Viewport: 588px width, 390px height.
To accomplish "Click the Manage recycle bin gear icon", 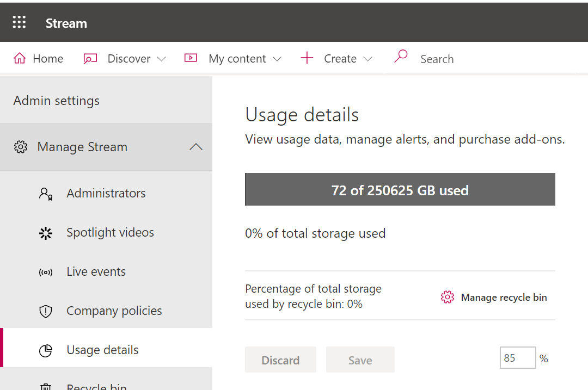I will click(x=447, y=297).
